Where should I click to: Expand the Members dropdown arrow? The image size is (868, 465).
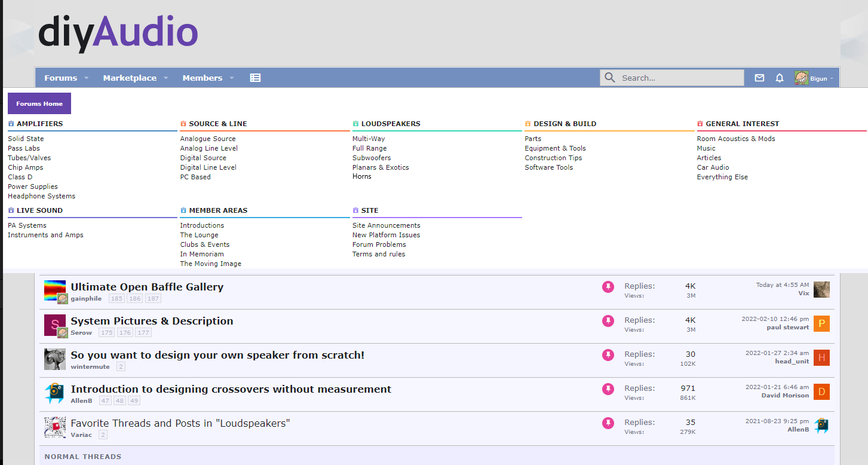click(x=231, y=78)
